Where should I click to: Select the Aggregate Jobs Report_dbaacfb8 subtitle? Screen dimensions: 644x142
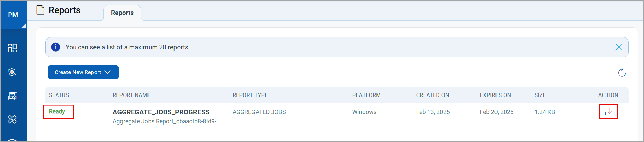[x=166, y=121]
